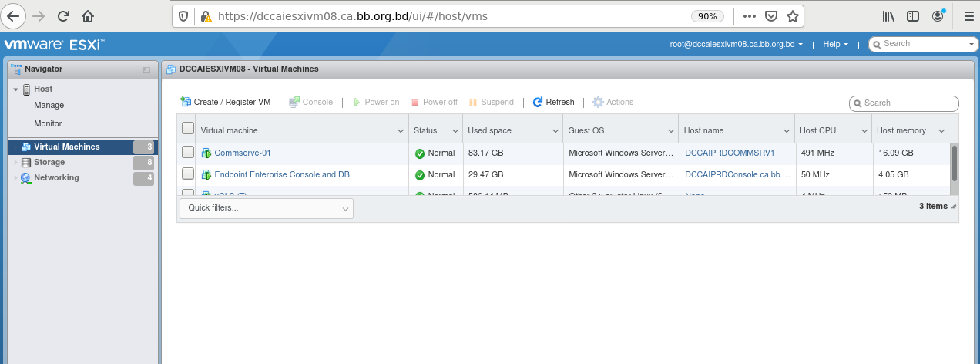
Task: Collapse the Host tree node
Action: tap(15, 89)
